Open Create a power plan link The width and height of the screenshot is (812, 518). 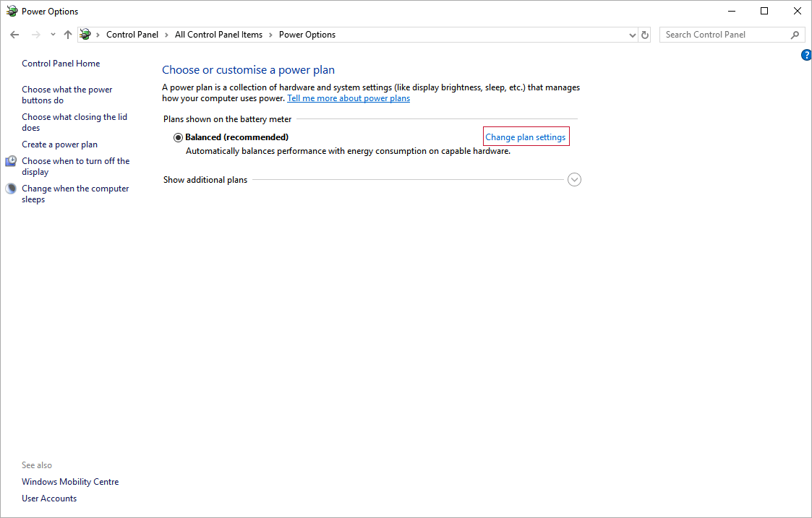point(59,144)
